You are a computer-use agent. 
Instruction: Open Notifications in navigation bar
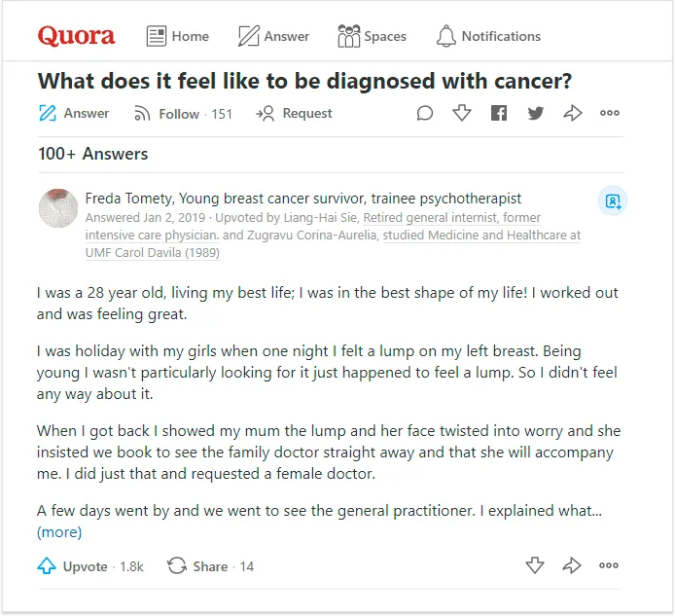488,36
